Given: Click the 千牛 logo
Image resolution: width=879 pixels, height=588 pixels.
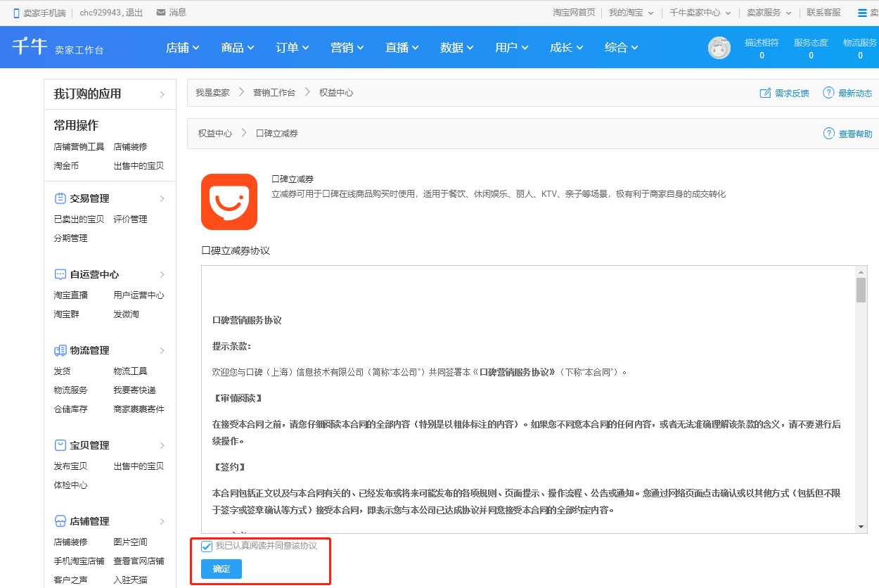Looking at the screenshot, I should point(30,46).
